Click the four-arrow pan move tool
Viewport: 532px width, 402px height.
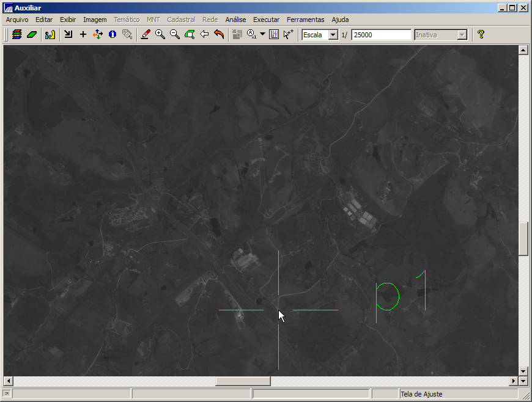point(98,35)
